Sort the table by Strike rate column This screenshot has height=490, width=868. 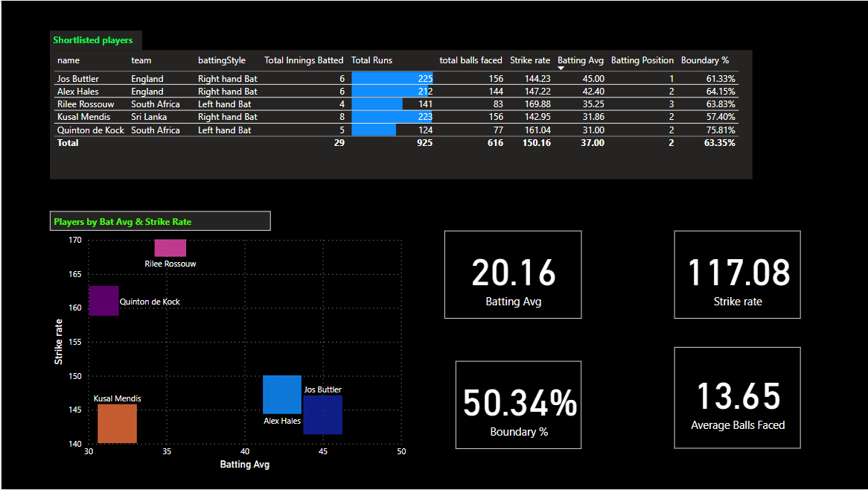click(530, 60)
